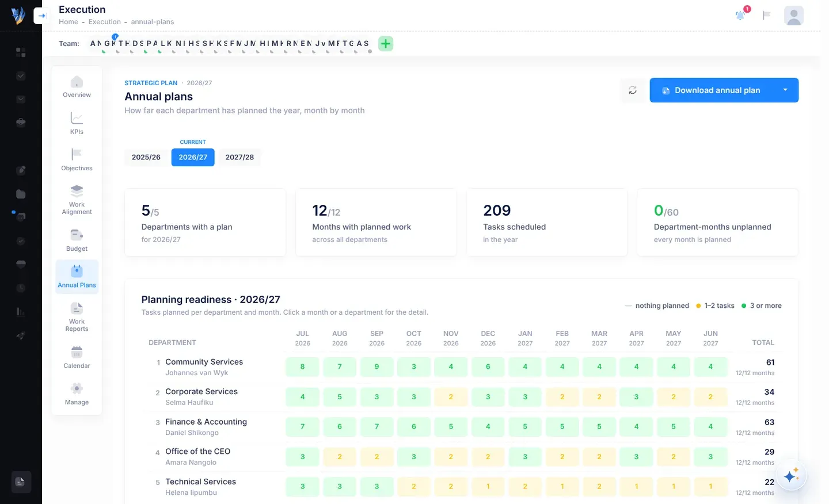The width and height of the screenshot is (829, 504).
Task: Click the flag icon in header
Action: tap(767, 16)
